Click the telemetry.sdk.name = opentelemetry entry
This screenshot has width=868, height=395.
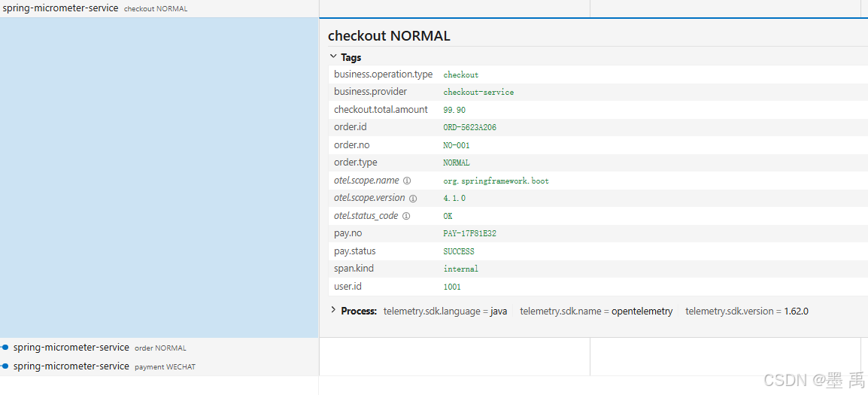596,311
